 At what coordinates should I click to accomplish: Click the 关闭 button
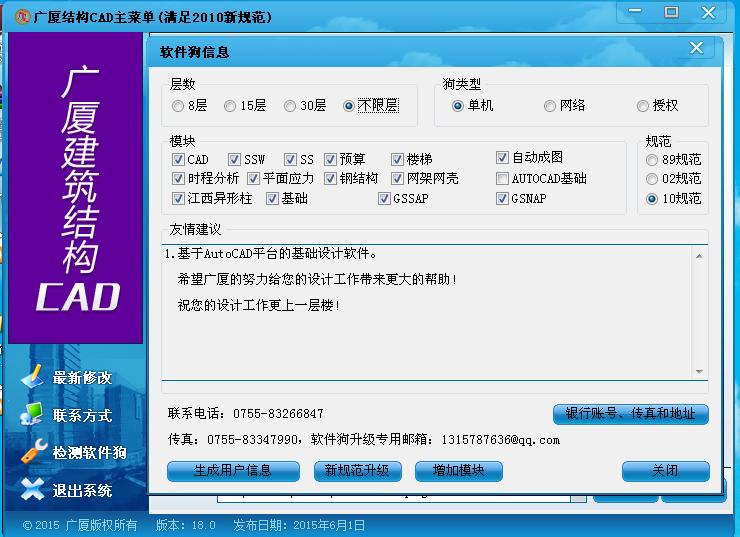tap(665, 471)
